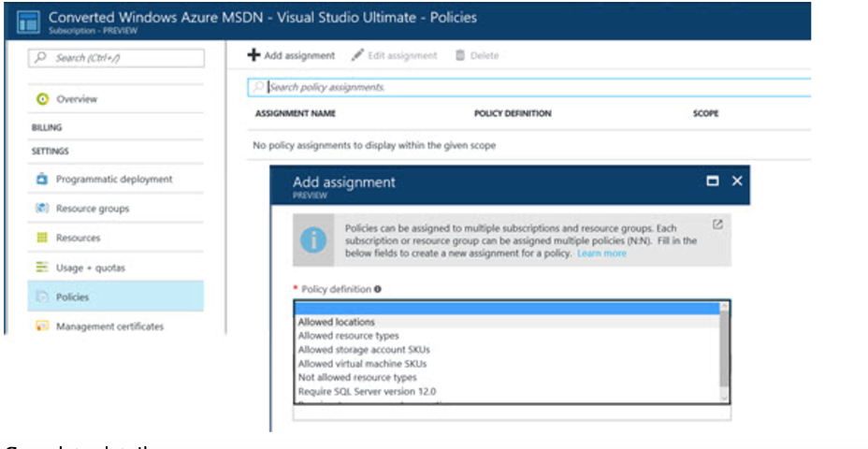The height and width of the screenshot is (449, 868).
Task: Focus the sidebar Search (Ctrl+/) box
Action: tap(118, 58)
